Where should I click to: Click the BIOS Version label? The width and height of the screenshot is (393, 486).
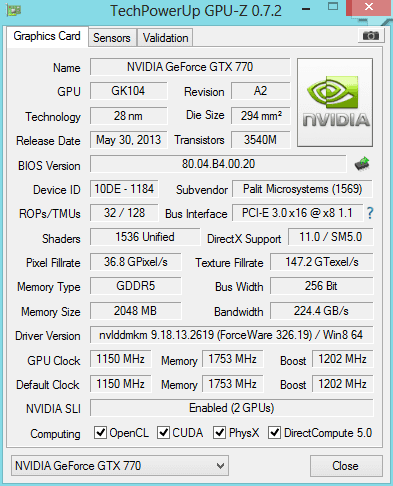click(49, 166)
